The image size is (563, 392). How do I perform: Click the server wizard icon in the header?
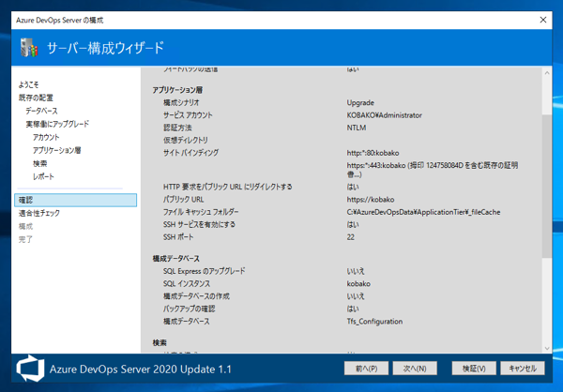coord(29,48)
